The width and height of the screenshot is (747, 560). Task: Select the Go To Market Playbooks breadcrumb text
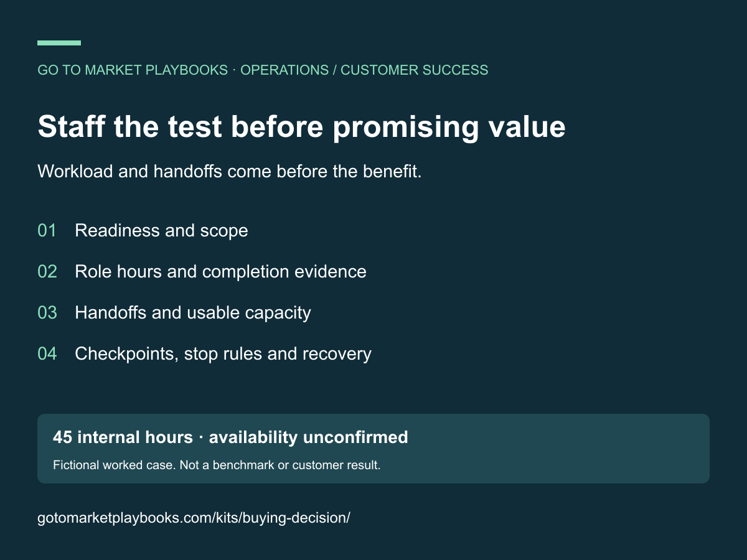tap(133, 70)
